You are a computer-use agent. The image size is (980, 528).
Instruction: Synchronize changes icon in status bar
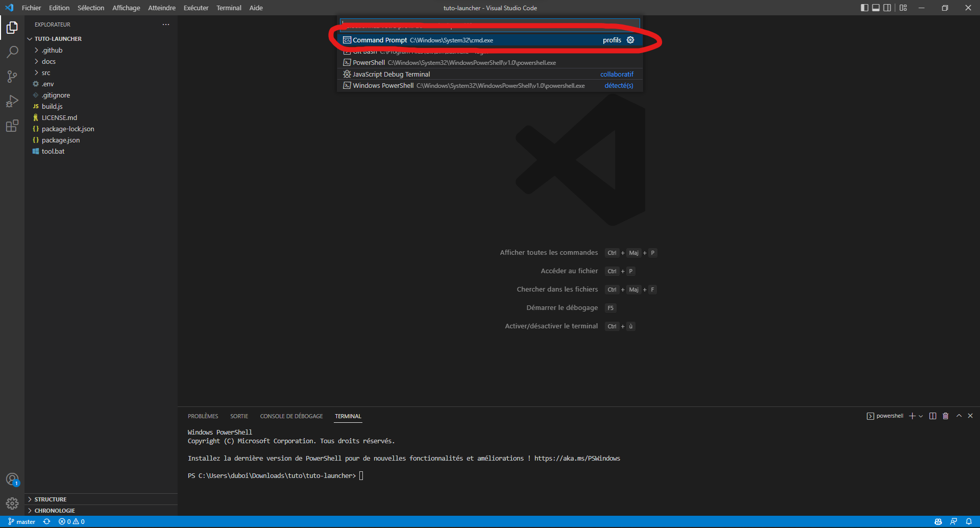(x=46, y=521)
